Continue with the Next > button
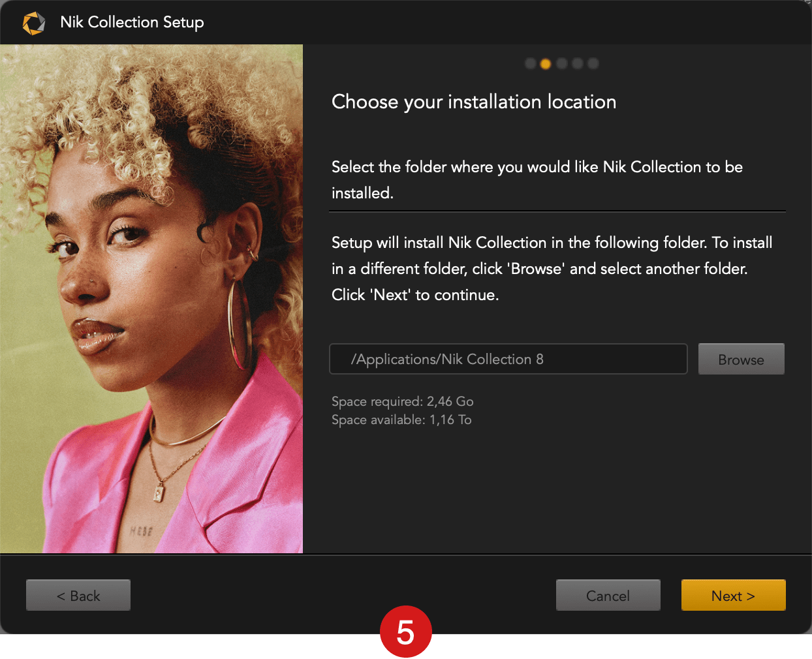The width and height of the screenshot is (812, 659). [x=734, y=595]
